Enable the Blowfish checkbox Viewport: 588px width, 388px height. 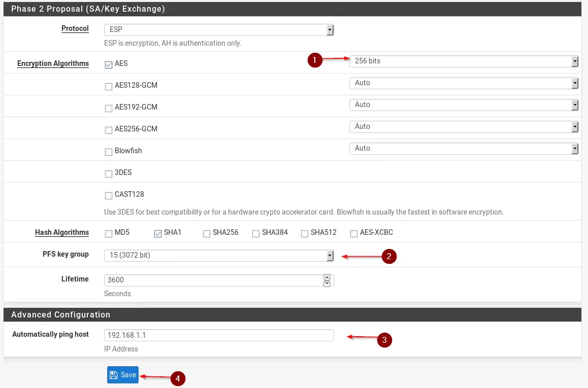coord(109,152)
